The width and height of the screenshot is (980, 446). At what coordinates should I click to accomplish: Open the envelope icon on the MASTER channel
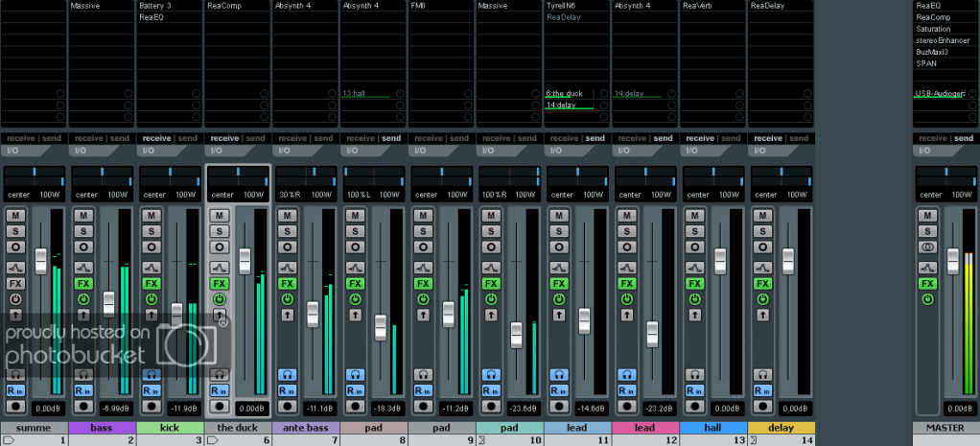tap(928, 268)
